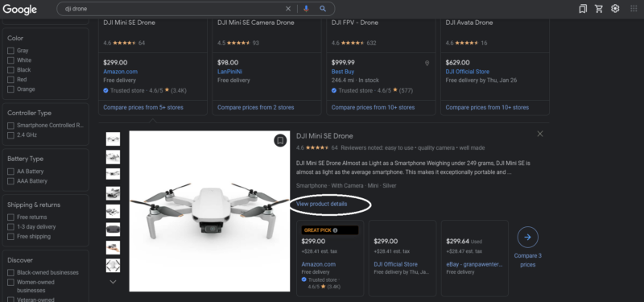Check the AA Battery filter
The height and width of the screenshot is (302, 644).
tap(10, 172)
